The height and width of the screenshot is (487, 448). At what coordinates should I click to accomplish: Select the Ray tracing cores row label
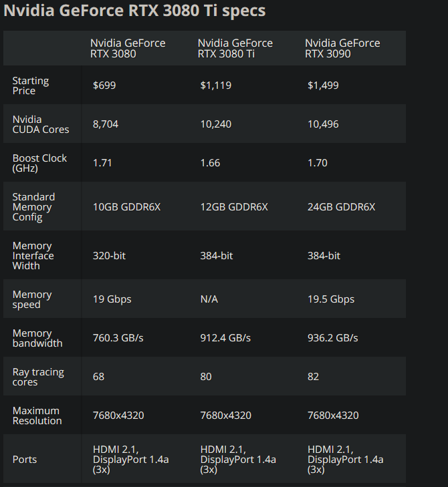point(37,377)
